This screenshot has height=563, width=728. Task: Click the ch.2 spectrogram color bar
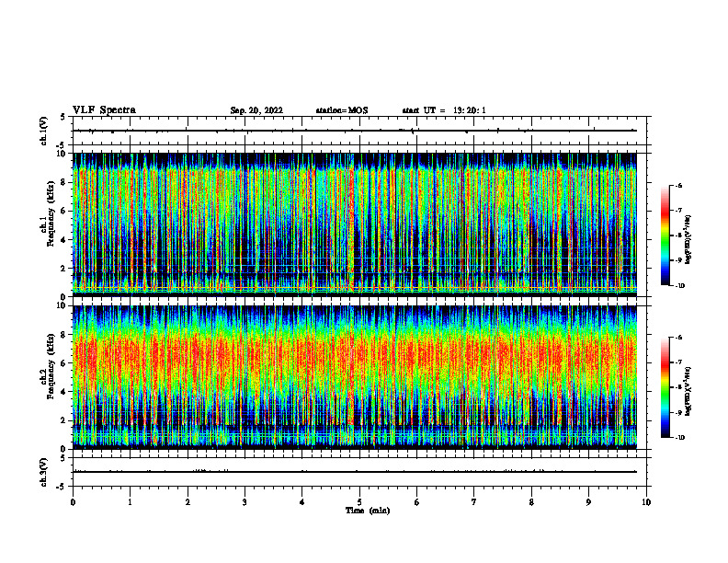coord(665,387)
